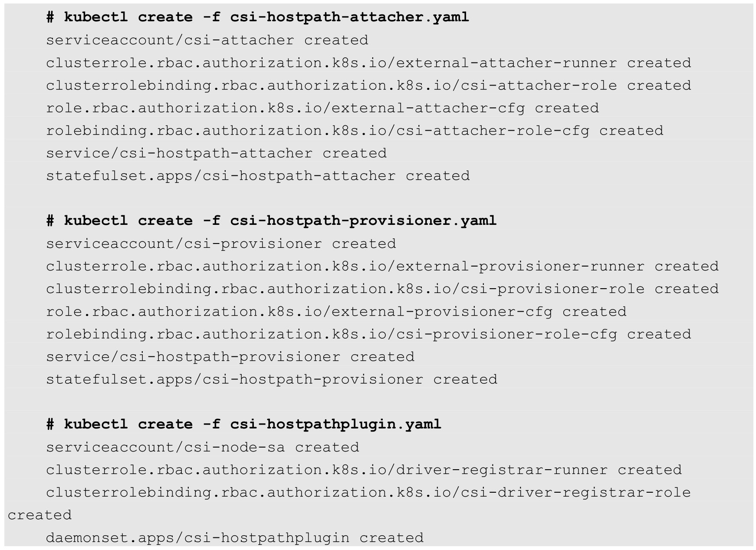Image resolution: width=756 pixels, height=550 pixels.
Task: Click the statefulset.apps/csi-hostpath-attacher created line
Action: click(x=258, y=176)
